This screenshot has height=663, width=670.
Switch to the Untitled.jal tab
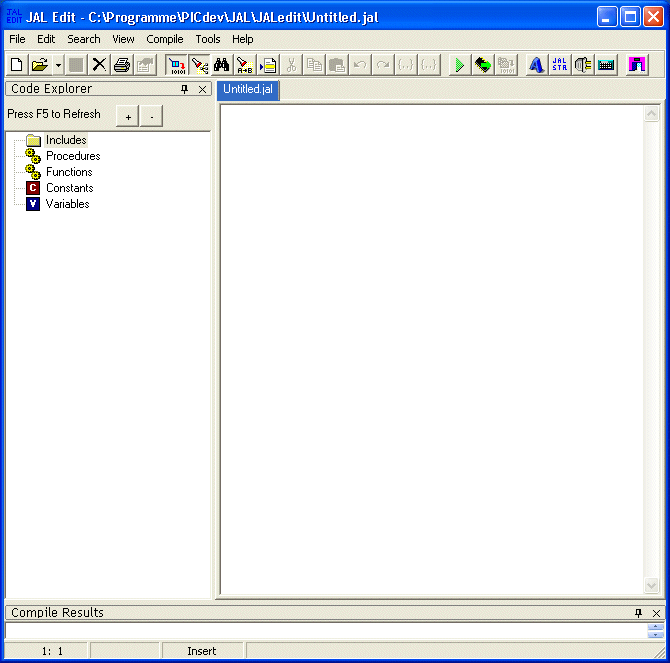click(x=248, y=89)
